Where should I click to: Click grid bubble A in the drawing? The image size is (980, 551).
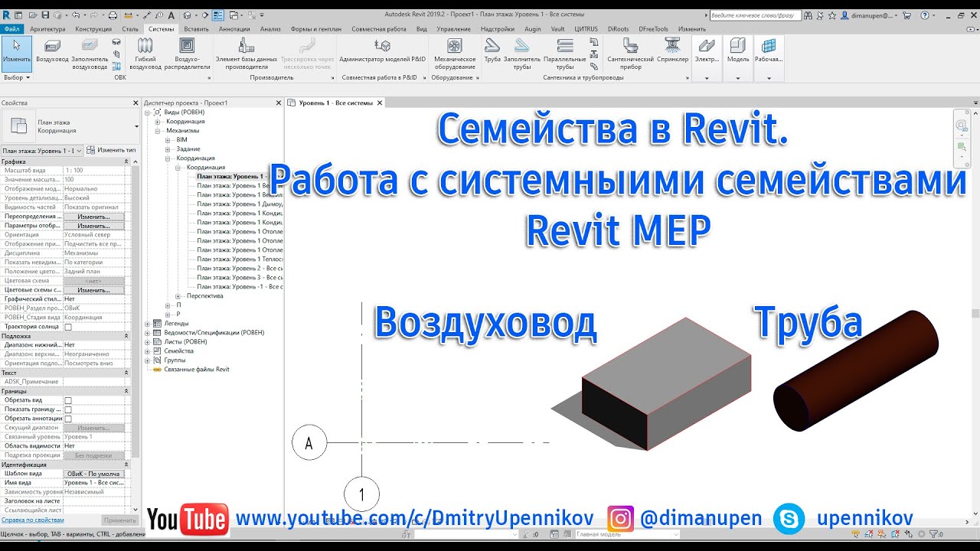coord(309,443)
